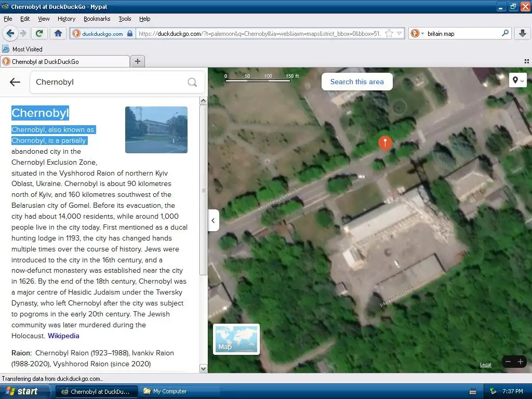
Task: Open the File menu
Action: point(8,19)
